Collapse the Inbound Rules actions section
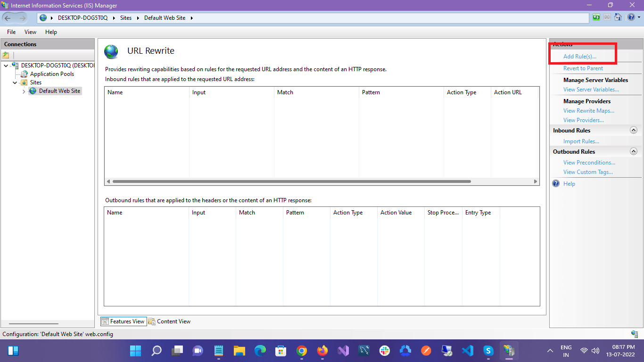The height and width of the screenshot is (362, 644). (x=634, y=130)
